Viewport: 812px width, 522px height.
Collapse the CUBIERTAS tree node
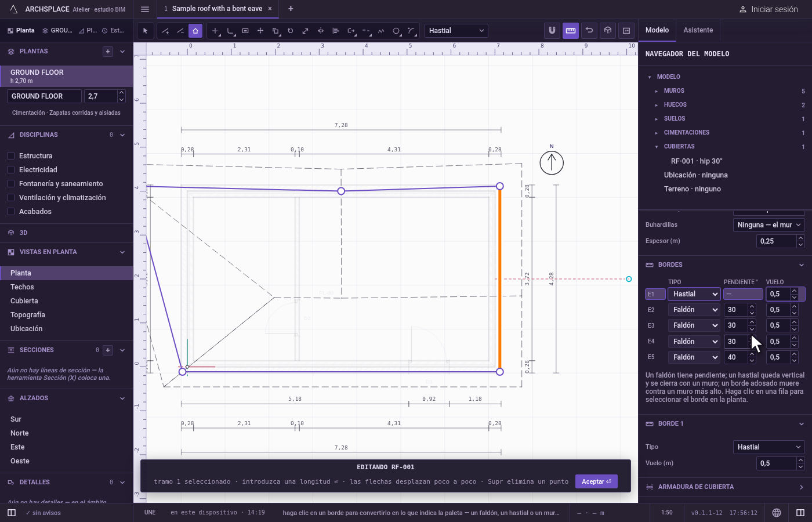pyautogui.click(x=656, y=147)
